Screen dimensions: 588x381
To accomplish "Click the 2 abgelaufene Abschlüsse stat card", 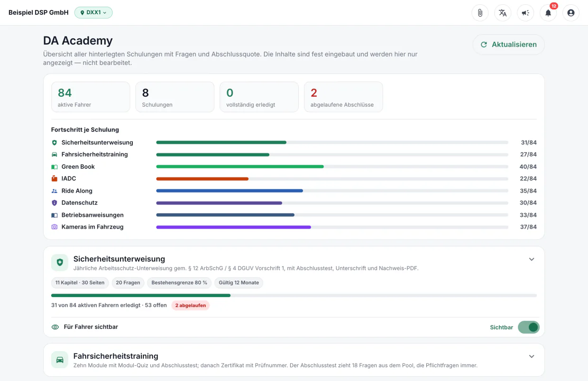I will 343,97.
